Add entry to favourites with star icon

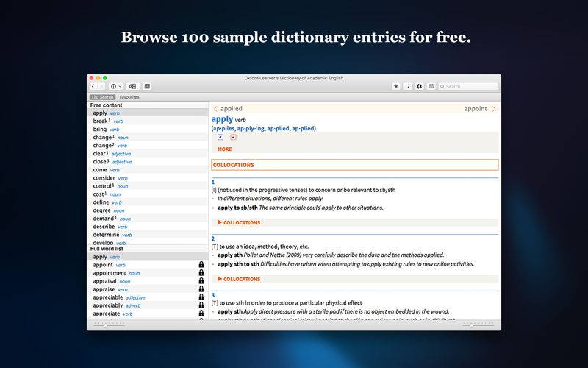click(395, 86)
